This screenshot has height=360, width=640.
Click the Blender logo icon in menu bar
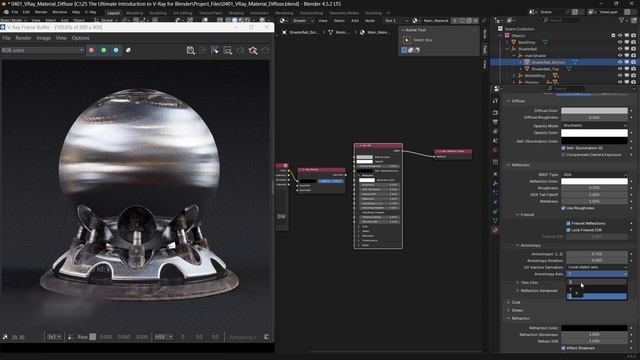6,12
